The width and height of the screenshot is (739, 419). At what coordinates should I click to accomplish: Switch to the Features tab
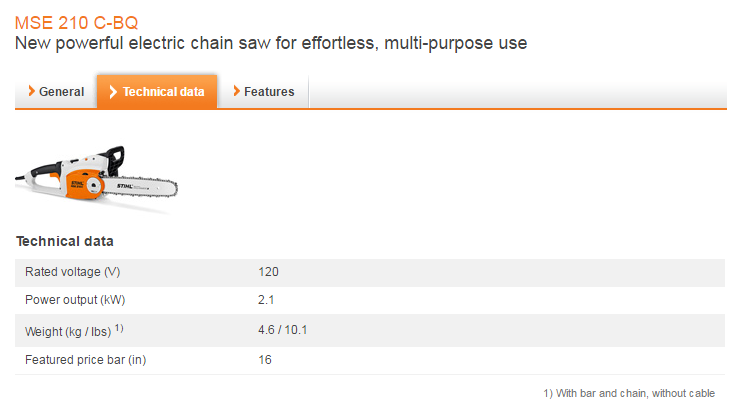(263, 92)
